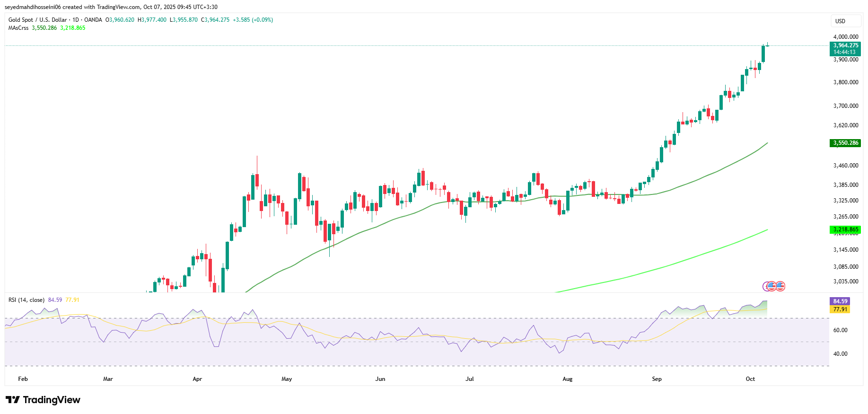Click the TradingView logo icon
This screenshot has height=414, width=868.
coord(13,400)
